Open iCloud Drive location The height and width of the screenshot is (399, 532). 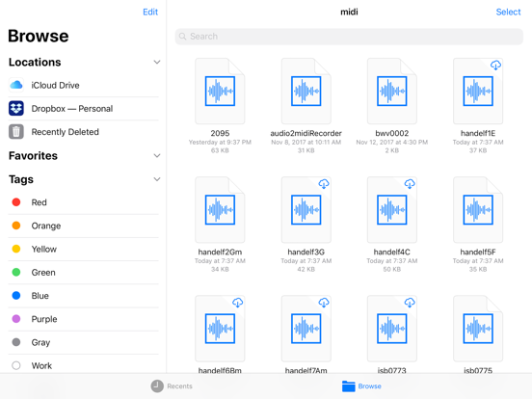tap(84, 85)
